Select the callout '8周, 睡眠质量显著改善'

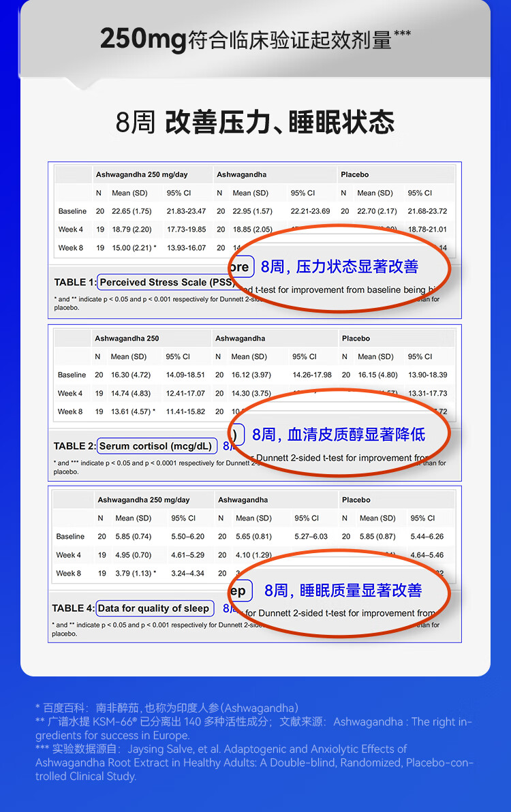(x=343, y=591)
